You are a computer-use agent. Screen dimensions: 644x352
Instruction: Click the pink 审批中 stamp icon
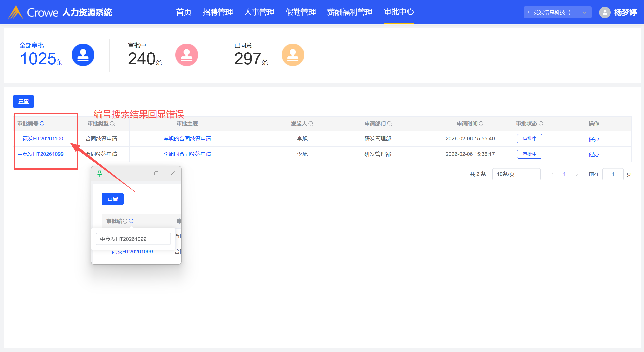click(x=186, y=55)
